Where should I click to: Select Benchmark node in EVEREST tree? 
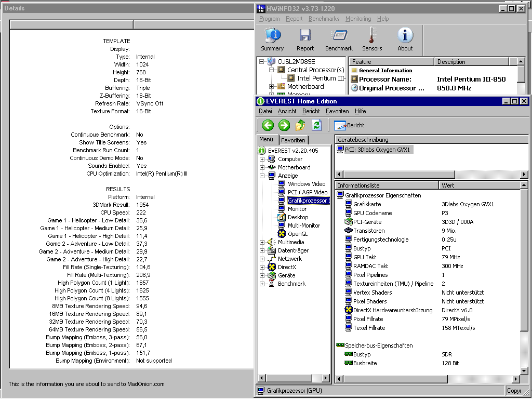coord(291,284)
